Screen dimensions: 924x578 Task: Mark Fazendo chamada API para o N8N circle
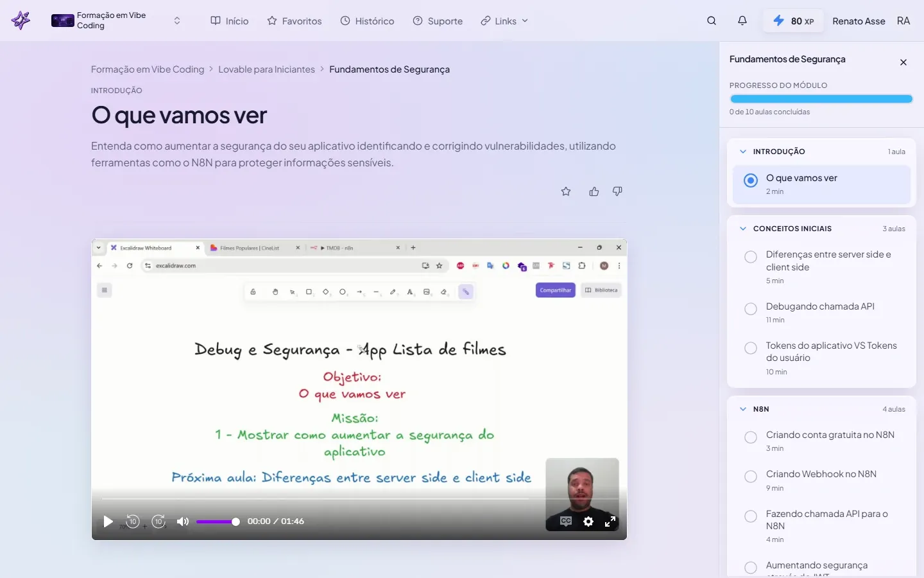751,516
